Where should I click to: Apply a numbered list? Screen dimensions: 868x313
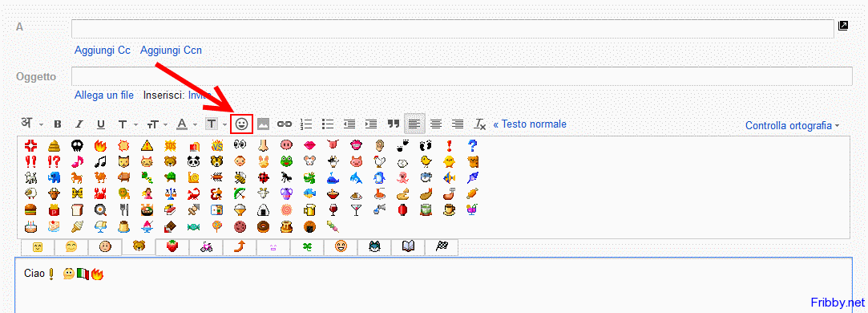tap(306, 124)
